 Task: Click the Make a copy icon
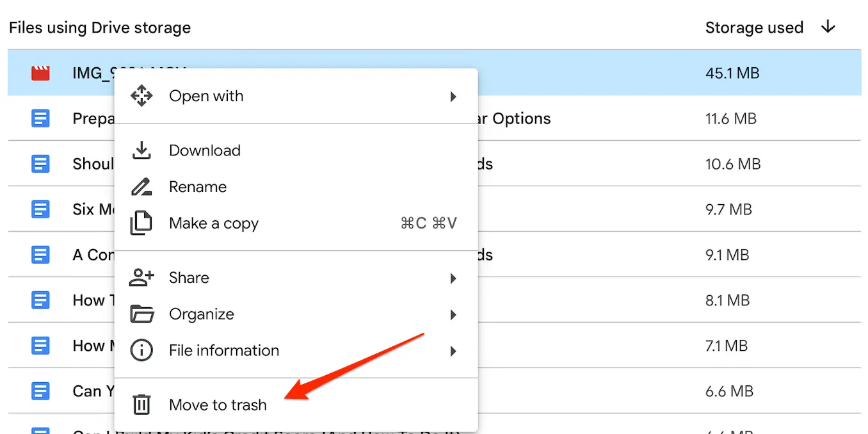[141, 223]
